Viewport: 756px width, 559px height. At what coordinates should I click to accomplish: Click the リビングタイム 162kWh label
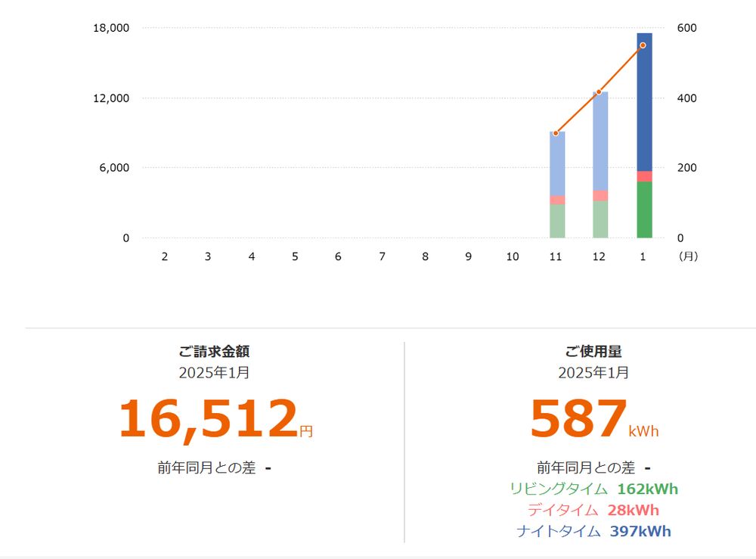click(594, 489)
